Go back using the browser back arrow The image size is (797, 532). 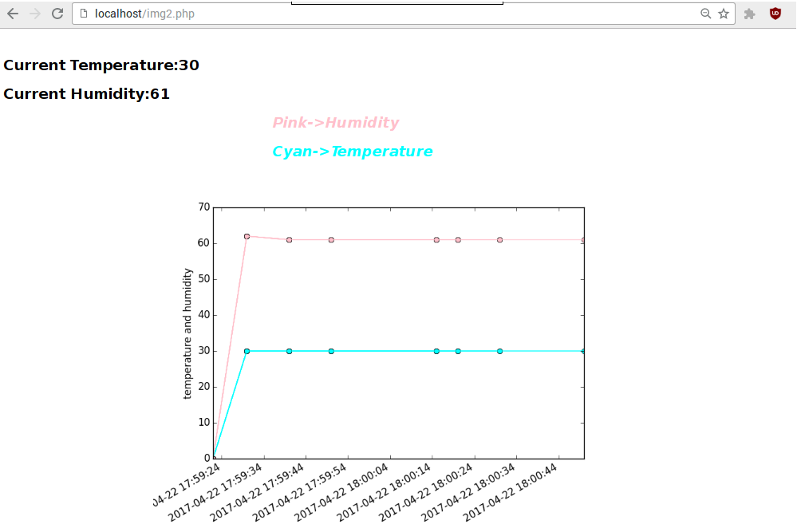pyautogui.click(x=13, y=14)
